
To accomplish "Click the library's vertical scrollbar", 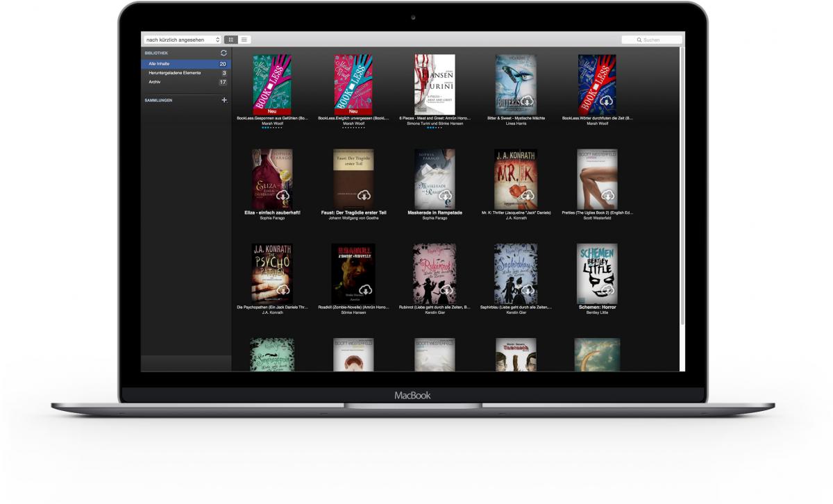I will point(682,186).
